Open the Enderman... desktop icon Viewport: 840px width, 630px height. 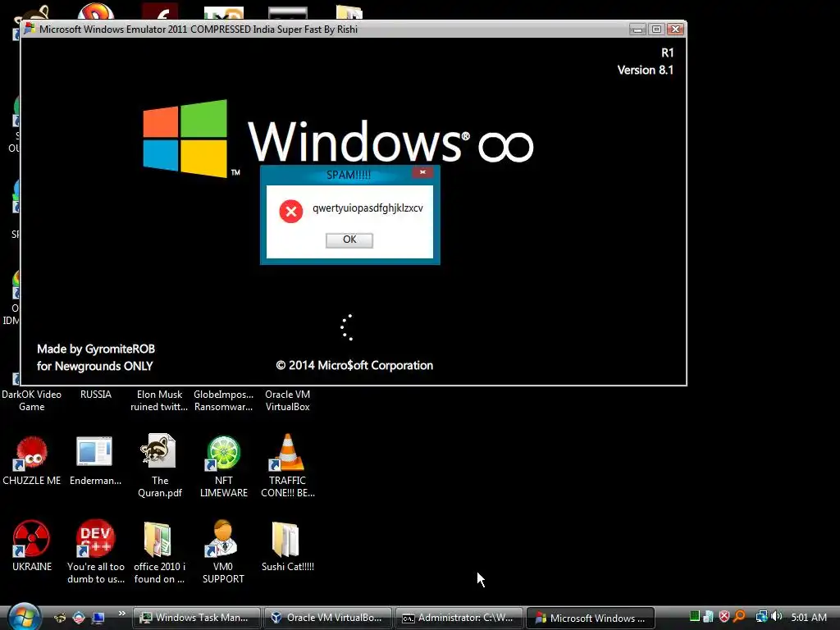click(95, 459)
